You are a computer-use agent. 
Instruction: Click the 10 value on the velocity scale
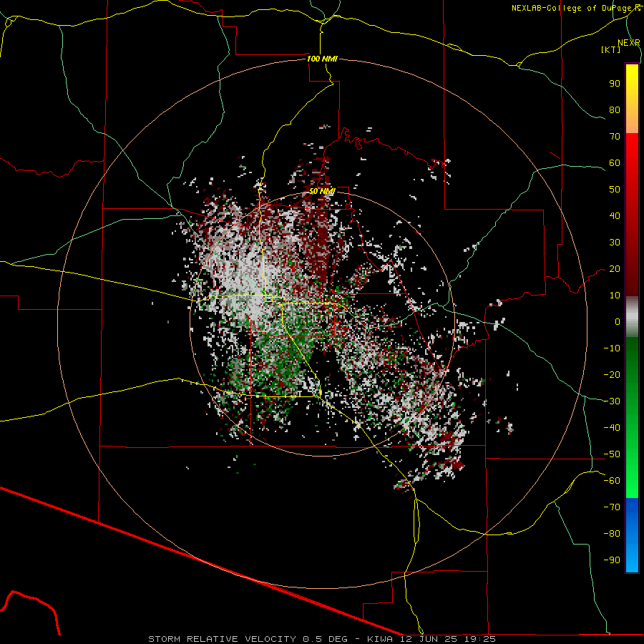pyautogui.click(x=615, y=296)
